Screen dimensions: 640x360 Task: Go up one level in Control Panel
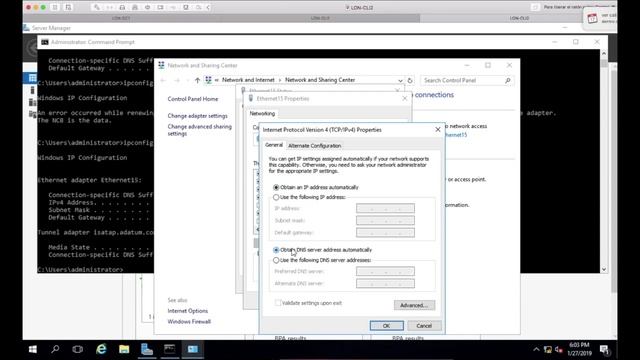(197, 80)
